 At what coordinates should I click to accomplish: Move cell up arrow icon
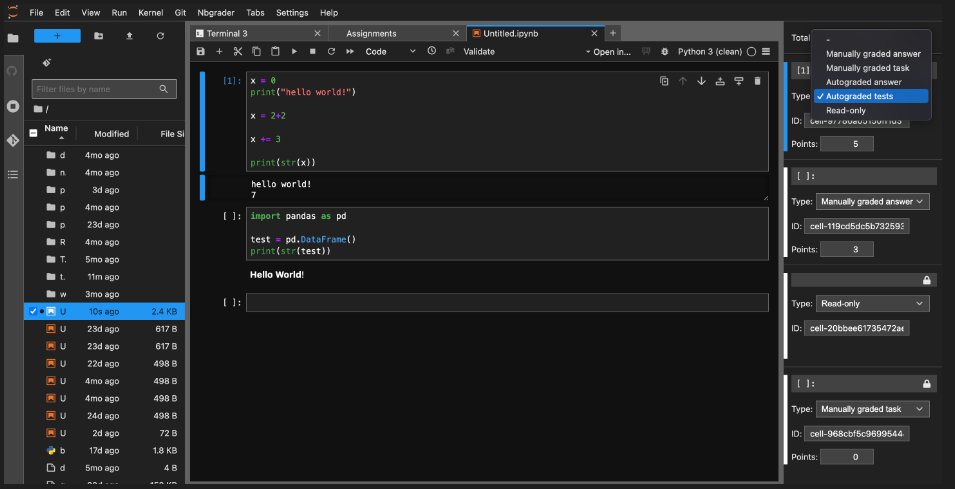pyautogui.click(x=683, y=81)
